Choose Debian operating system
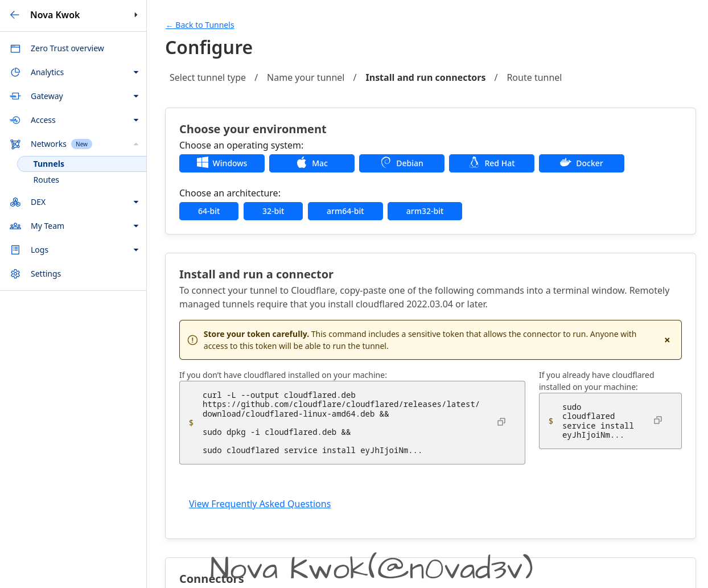This screenshot has height=588, width=708. (402, 163)
